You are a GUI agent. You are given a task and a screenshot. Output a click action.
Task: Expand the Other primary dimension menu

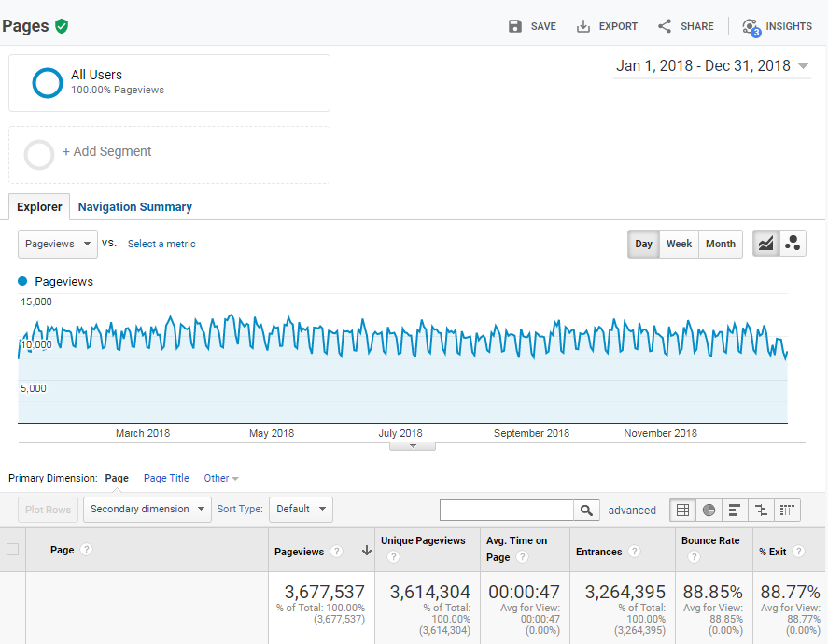pyautogui.click(x=221, y=478)
